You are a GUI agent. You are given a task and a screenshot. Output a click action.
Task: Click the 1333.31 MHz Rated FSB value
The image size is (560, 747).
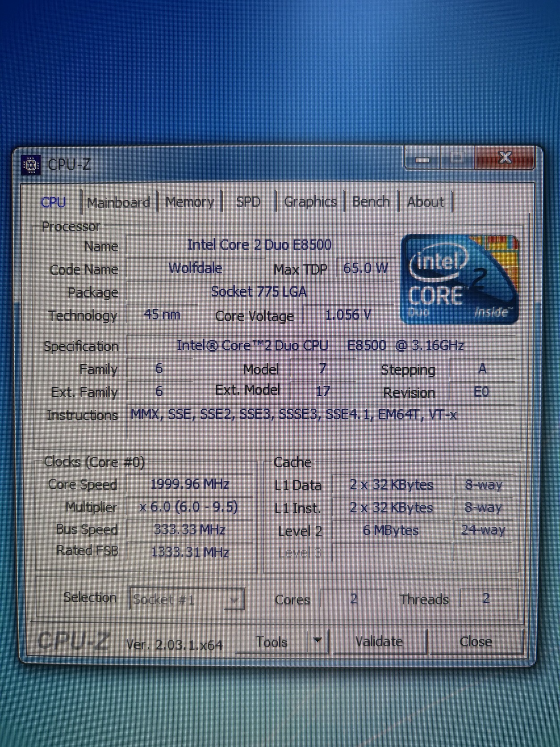pyautogui.click(x=189, y=552)
